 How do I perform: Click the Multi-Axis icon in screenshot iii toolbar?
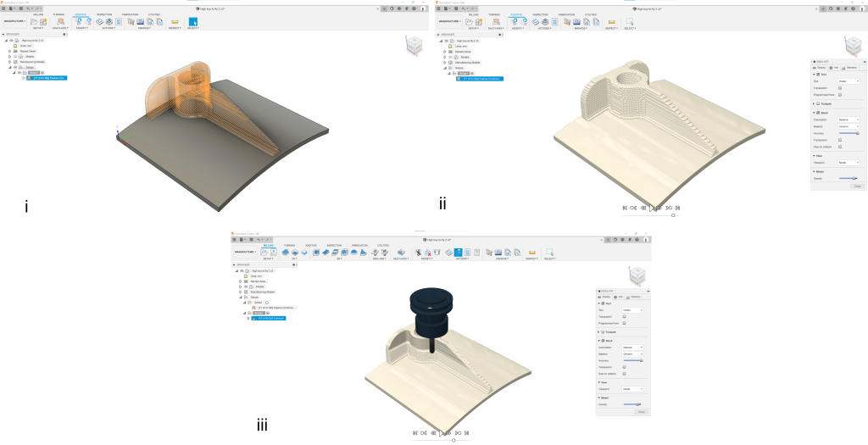point(401,253)
